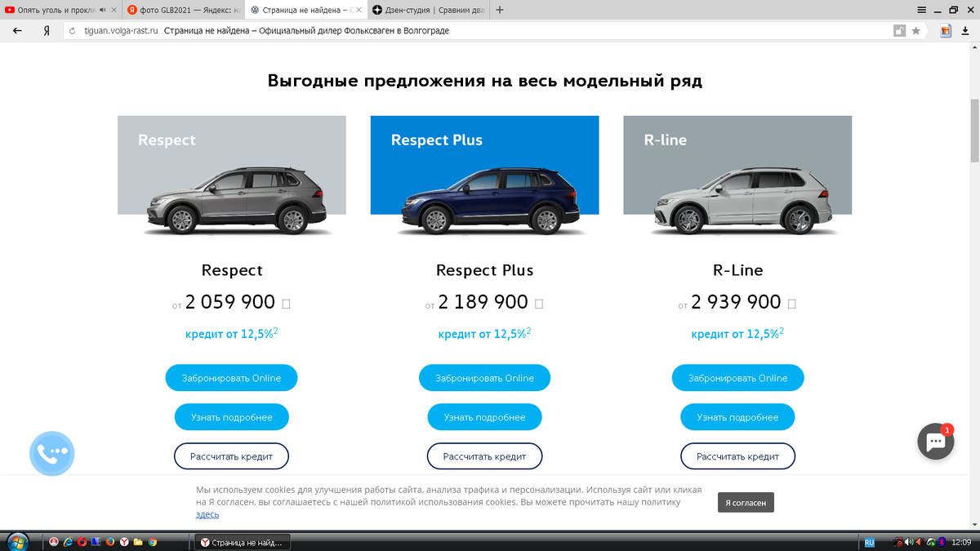980x551 pixels.
Task: Mute the YouTube tab via speaker icon
Action: point(103,10)
